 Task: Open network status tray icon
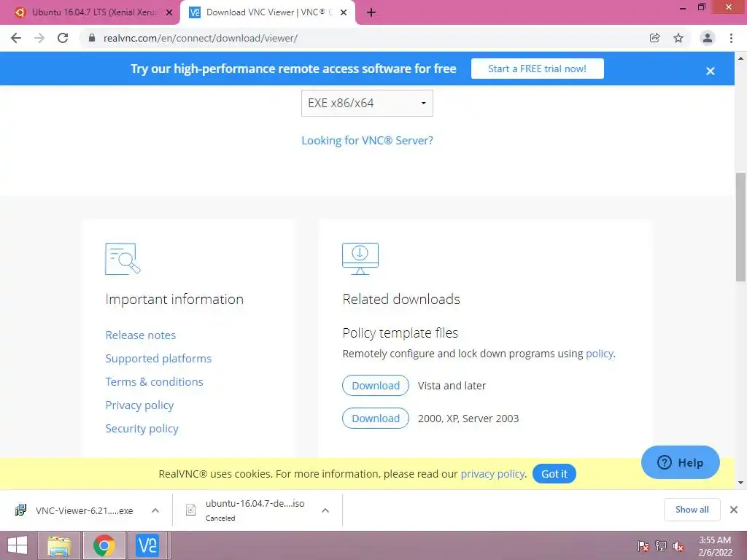pos(661,546)
